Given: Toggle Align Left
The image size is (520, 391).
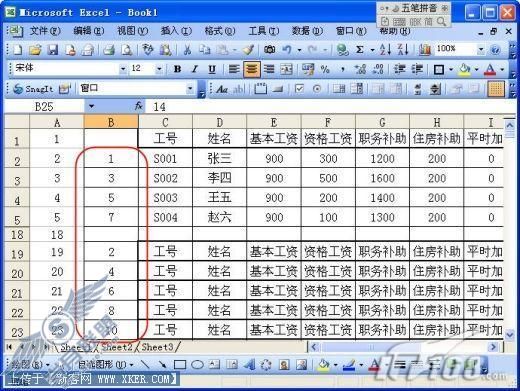Looking at the screenshot, I should pos(234,69).
